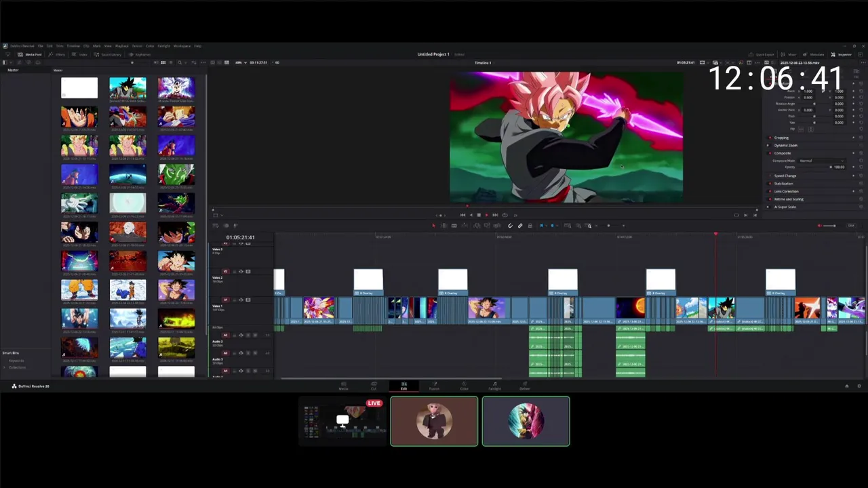Expand the Dynamic Zoom section
Screen dimensions: 868x488
[786, 145]
